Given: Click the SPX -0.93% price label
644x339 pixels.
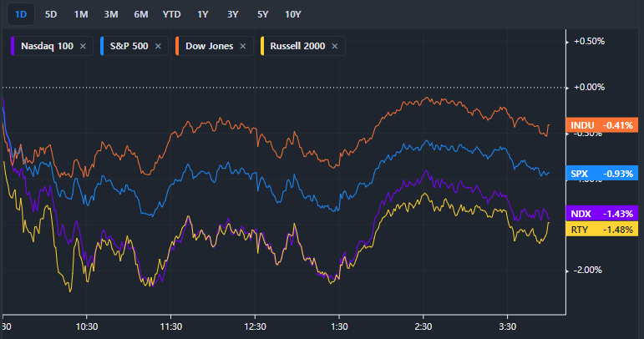Looking at the screenshot, I should tap(601, 174).
